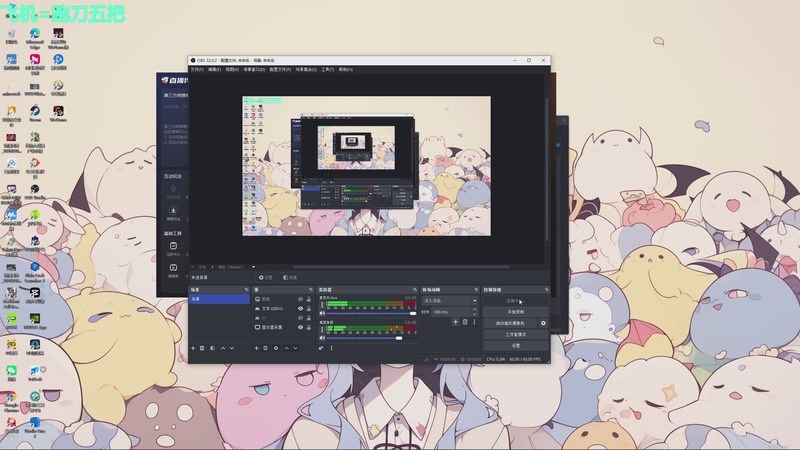
Task: Hide the 文本 (GDI+) source via eye icon
Action: click(301, 309)
